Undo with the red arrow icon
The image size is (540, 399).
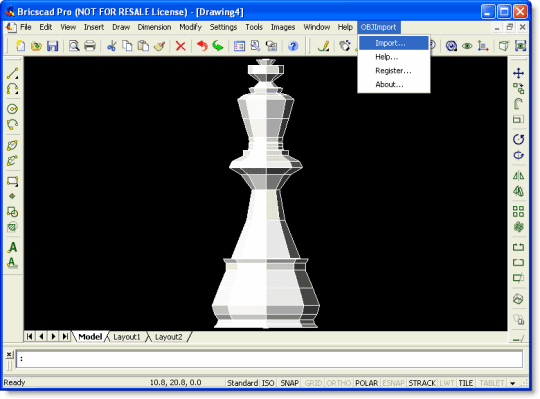pyautogui.click(x=202, y=46)
